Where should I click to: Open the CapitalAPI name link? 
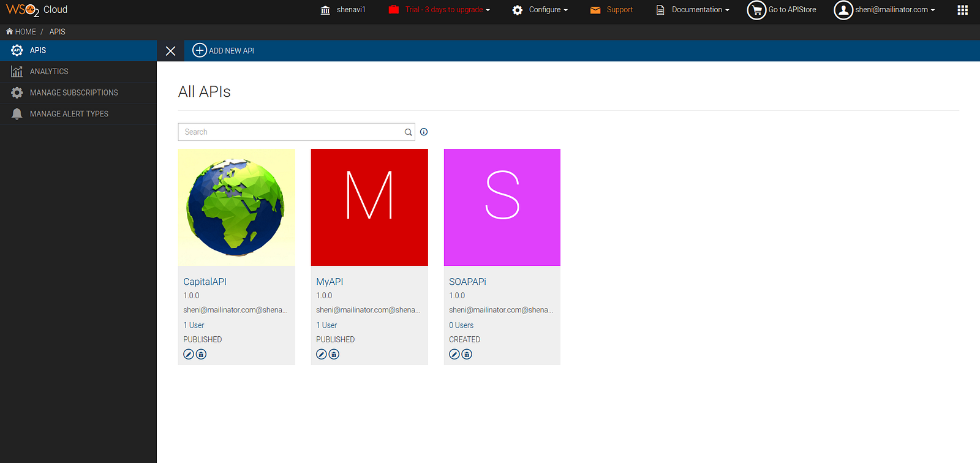click(205, 282)
